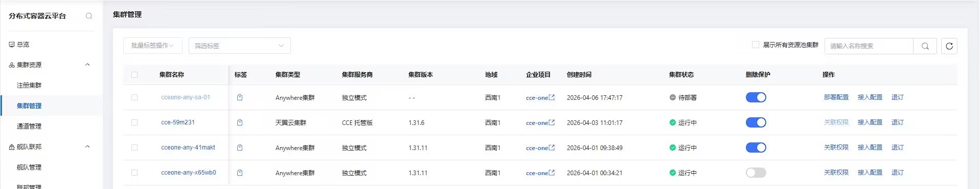980x189 pixels.
Task: Click creation time 2026-04-06 17:47:17
Action: click(595, 97)
